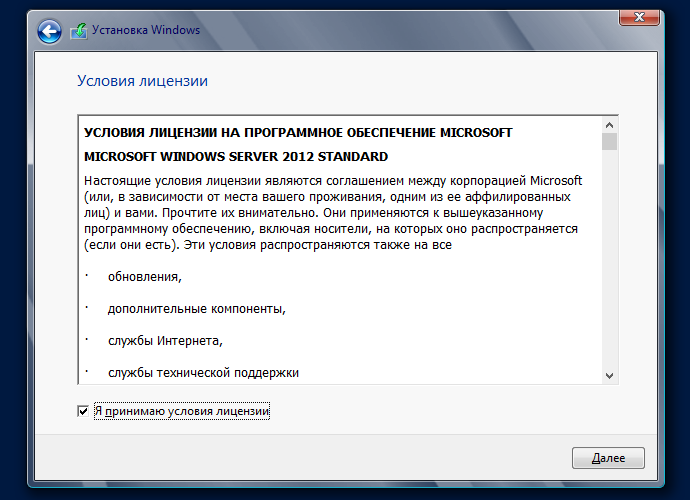Image resolution: width=690 pixels, height=500 pixels.
Task: Click the paragraph starting 'Настоящие условия лицензии'
Action: [333, 213]
